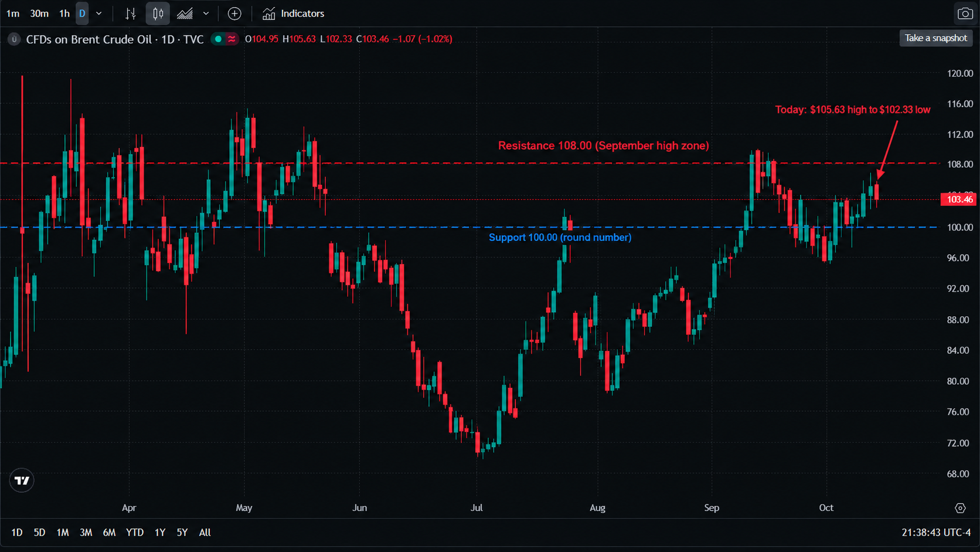Select the YTD range tab
The width and height of the screenshot is (980, 552).
(x=135, y=533)
